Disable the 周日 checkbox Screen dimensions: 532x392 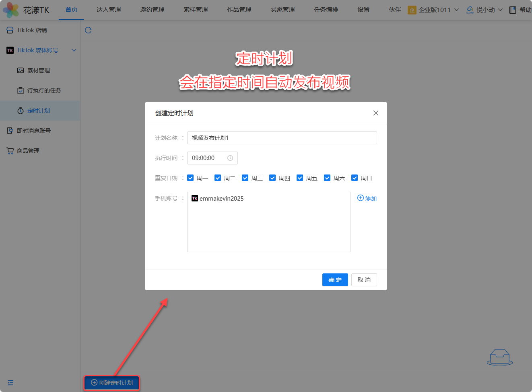355,178
